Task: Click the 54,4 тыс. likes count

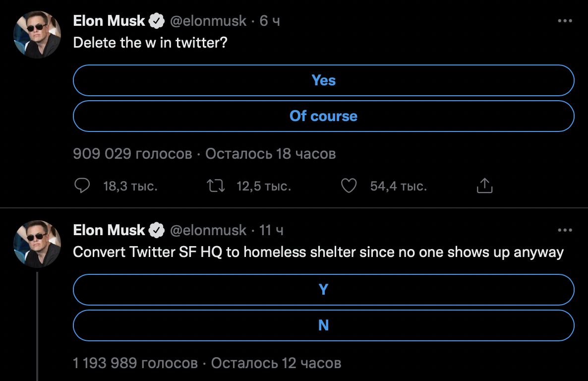Action: point(398,187)
